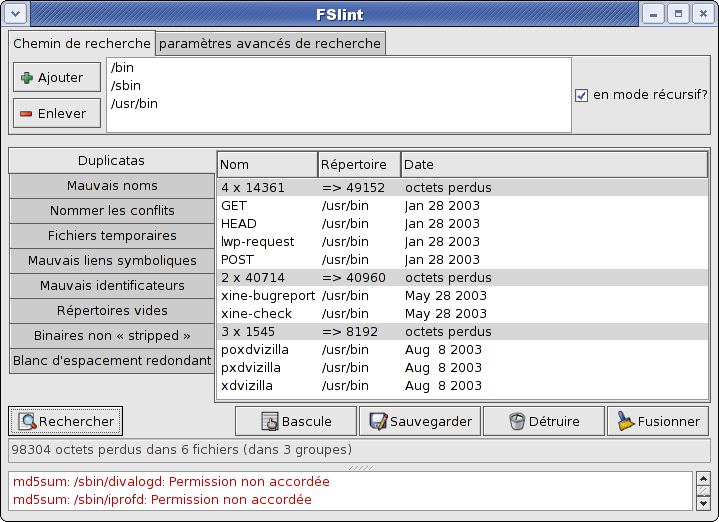Select the poxdvizilla file row
Screen dimensions: 719x522
[x=462, y=350]
